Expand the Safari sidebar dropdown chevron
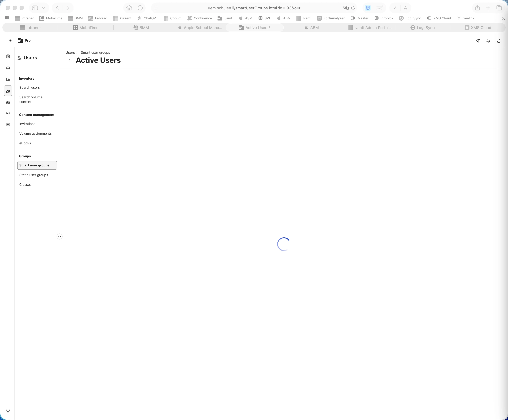 44,8
